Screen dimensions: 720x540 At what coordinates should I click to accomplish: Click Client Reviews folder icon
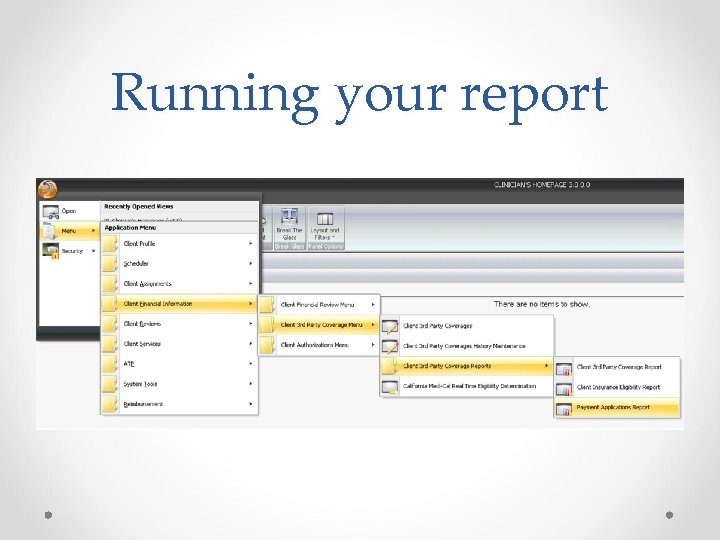[110, 324]
